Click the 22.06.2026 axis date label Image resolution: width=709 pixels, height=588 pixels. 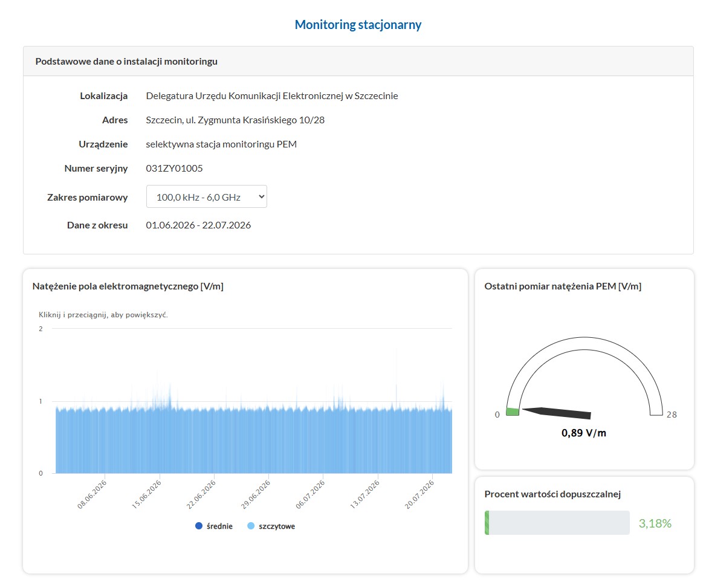[x=201, y=494]
